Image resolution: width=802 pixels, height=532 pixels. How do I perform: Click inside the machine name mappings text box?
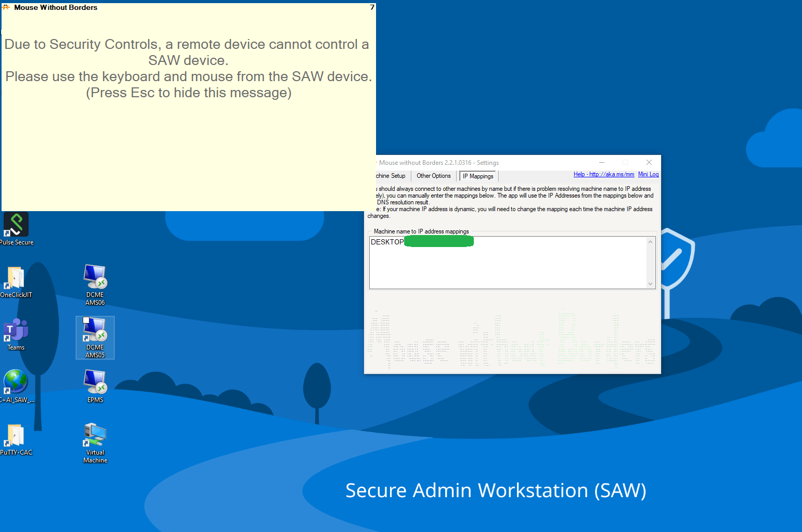pyautogui.click(x=508, y=263)
